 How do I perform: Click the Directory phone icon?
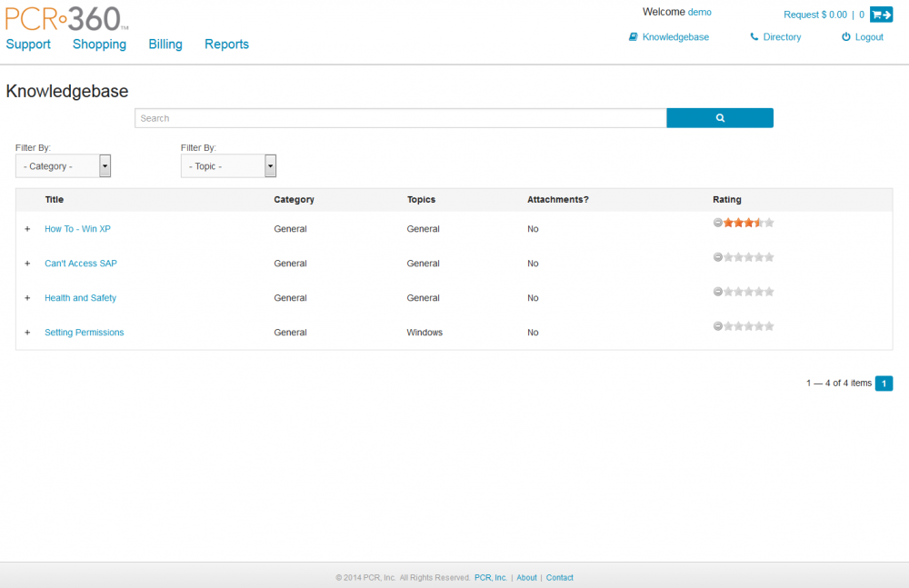(x=754, y=37)
